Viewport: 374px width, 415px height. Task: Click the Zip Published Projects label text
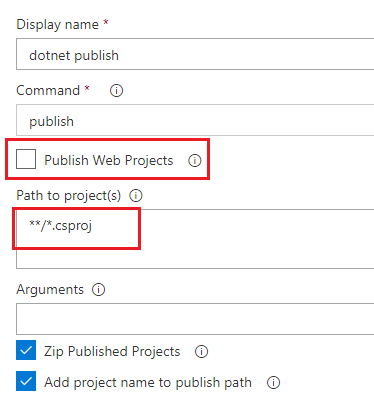click(112, 351)
